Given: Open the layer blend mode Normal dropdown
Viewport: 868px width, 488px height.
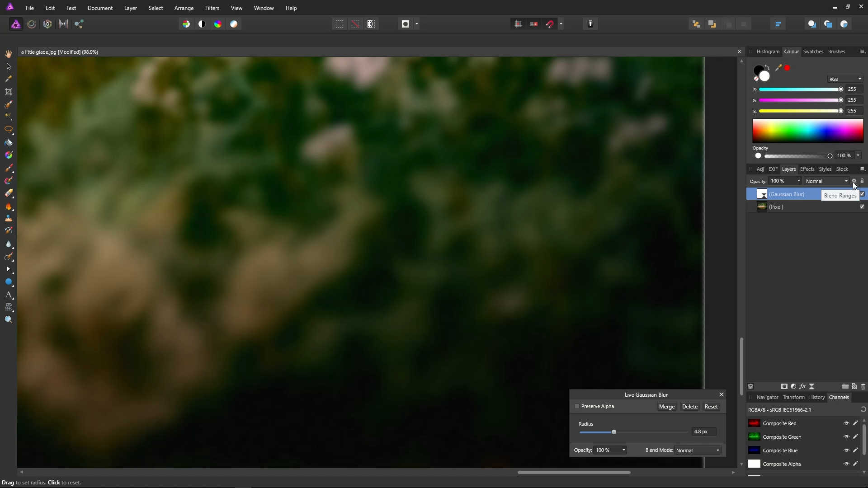Looking at the screenshot, I should click(x=826, y=181).
